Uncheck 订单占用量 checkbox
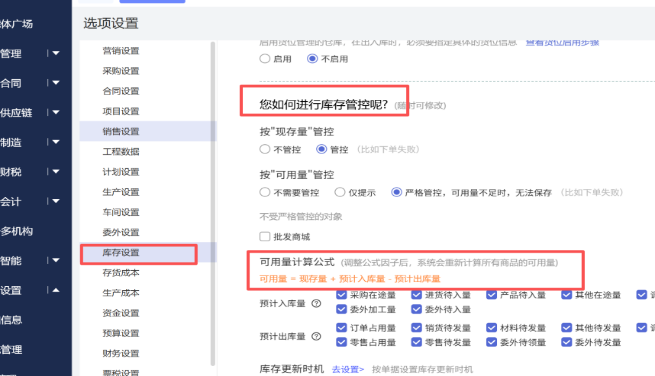 click(x=341, y=328)
